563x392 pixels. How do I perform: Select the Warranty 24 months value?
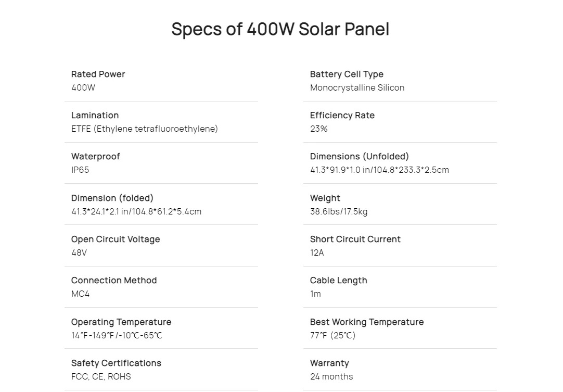click(331, 376)
